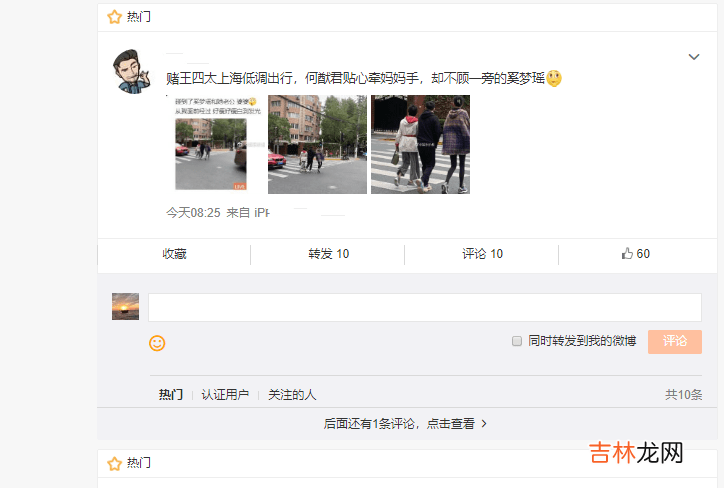Open the orange smiley emoji picker
724x488 pixels.
pyautogui.click(x=157, y=343)
